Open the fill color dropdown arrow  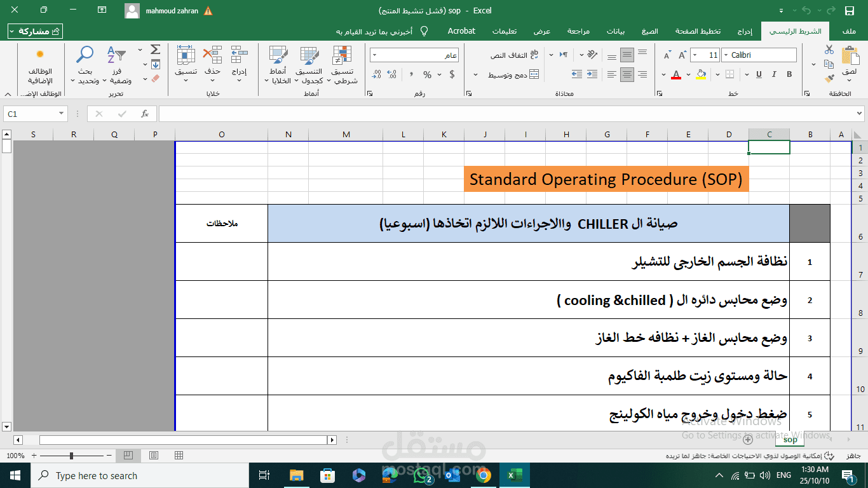point(688,74)
